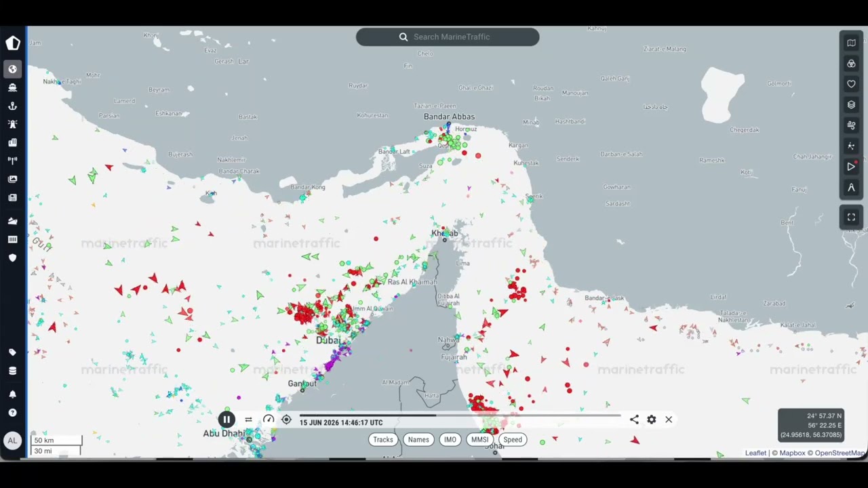Click the Bandar Abbas city label
This screenshot has height=488, width=868.
[x=449, y=117]
